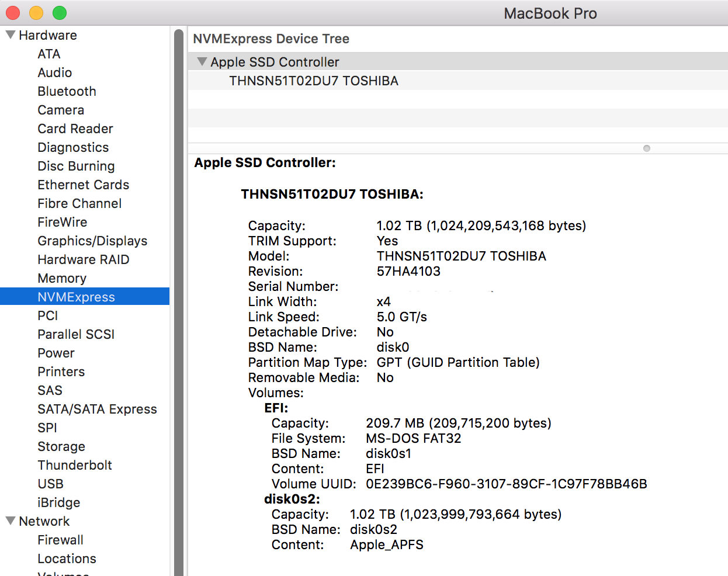Select SAS in the sidebar

click(50, 390)
